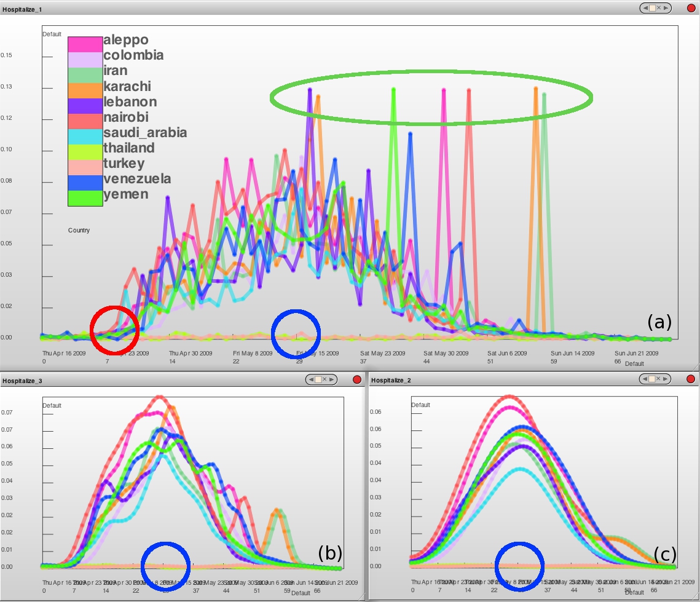This screenshot has width=700, height=602.
Task: Click the saudi_arabia legend label
Action: point(145,133)
